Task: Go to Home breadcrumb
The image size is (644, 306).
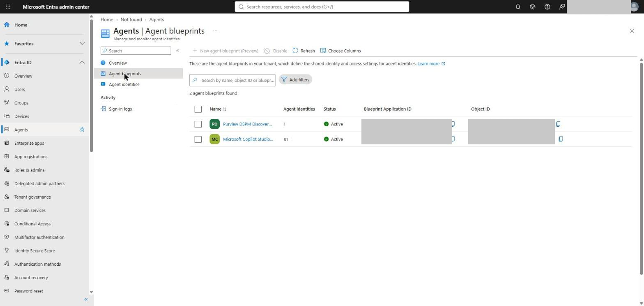Action: (107, 19)
